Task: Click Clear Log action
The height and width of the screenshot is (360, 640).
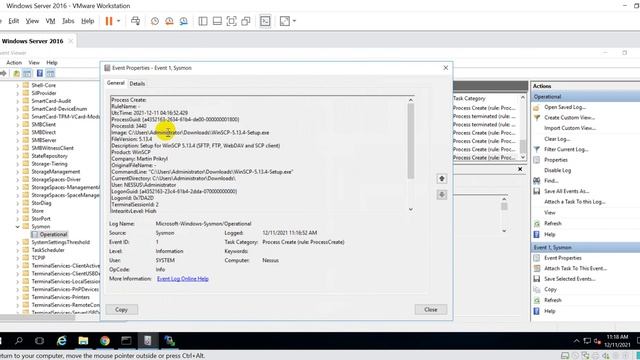Action: click(x=557, y=139)
